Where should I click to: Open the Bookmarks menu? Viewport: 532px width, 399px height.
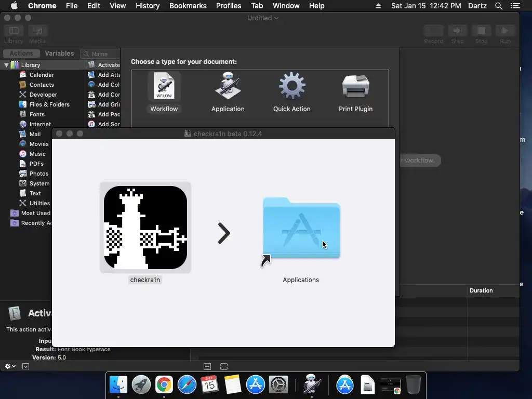point(188,6)
